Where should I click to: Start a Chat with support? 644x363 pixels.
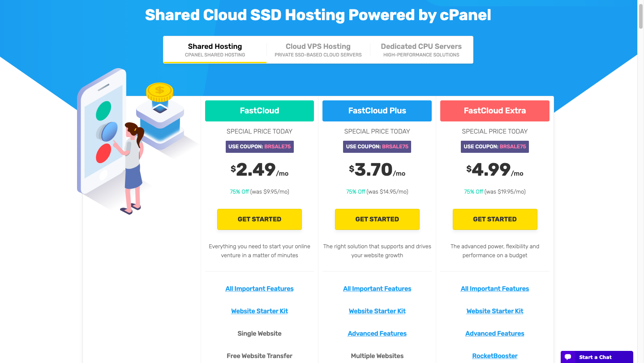(597, 357)
